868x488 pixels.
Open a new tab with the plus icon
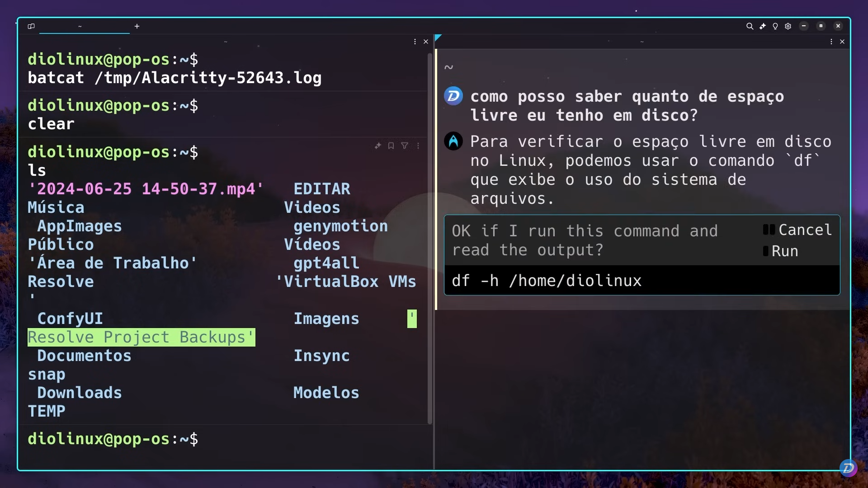[137, 27]
